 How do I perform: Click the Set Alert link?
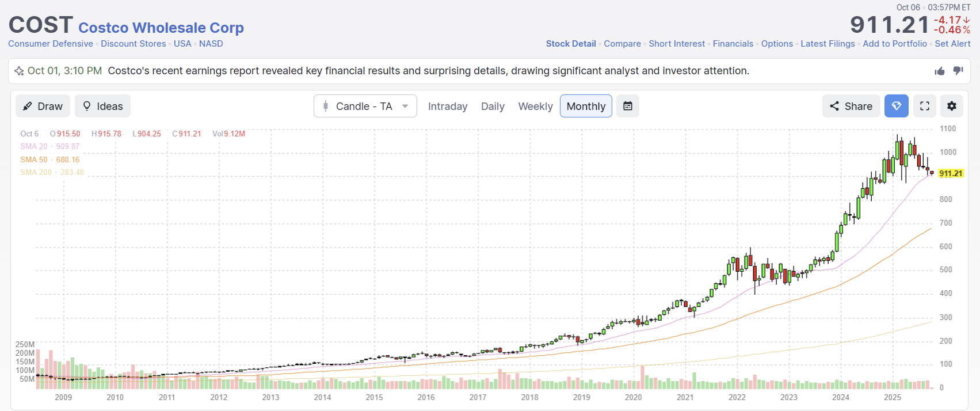coord(952,44)
